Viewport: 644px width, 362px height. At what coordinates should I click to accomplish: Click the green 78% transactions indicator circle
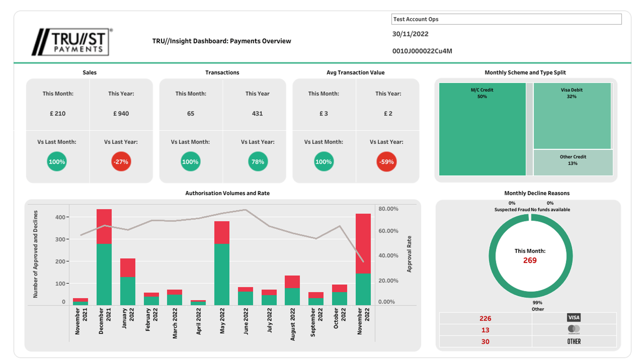point(257,162)
